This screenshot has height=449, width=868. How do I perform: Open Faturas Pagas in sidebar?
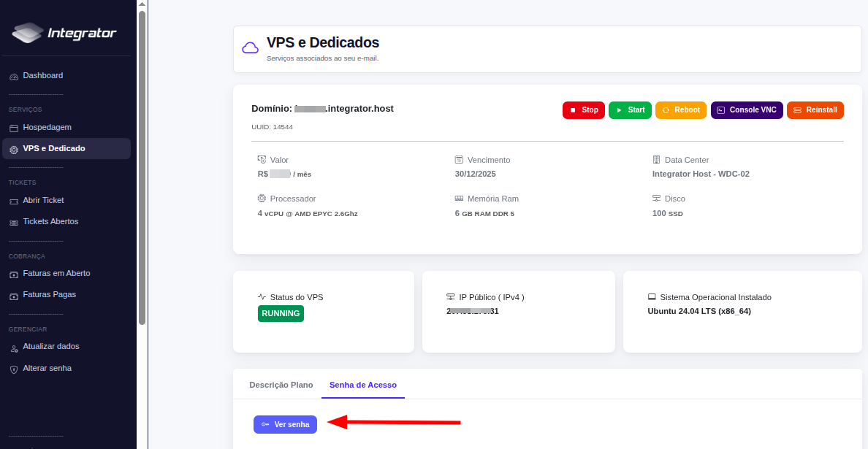point(49,295)
